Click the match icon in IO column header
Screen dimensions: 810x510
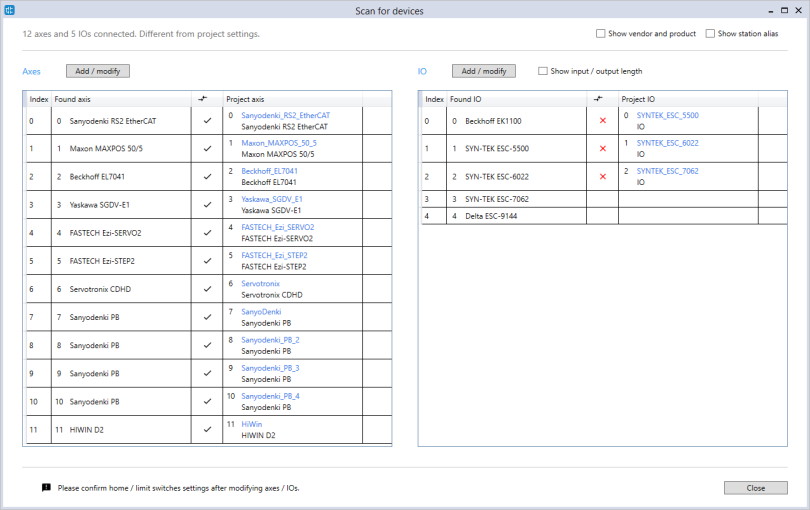click(598, 99)
